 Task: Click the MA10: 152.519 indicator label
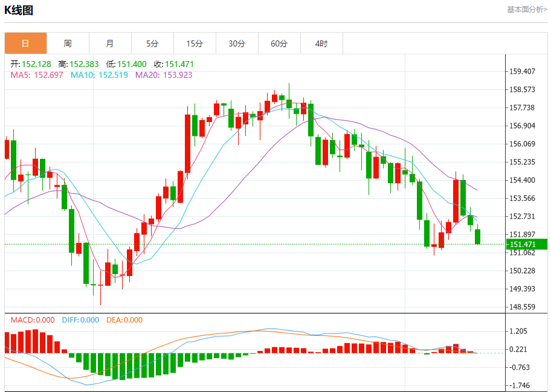(99, 75)
